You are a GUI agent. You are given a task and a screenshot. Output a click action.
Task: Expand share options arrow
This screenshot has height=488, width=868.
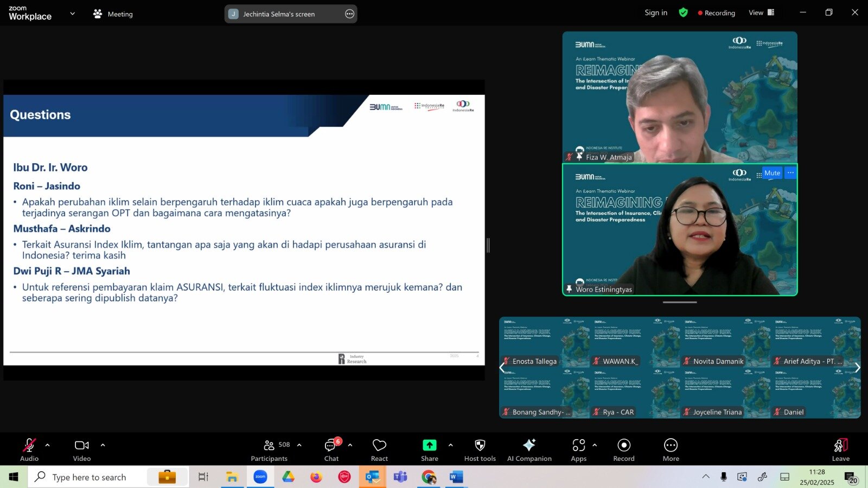coord(450,445)
